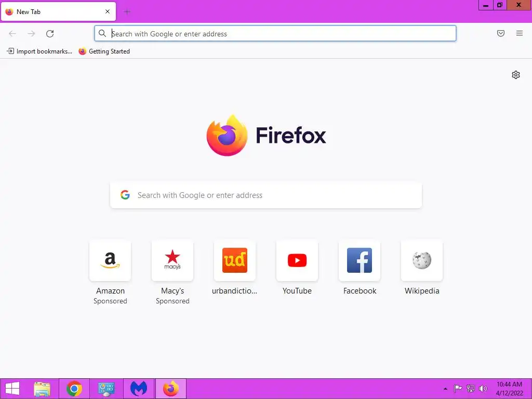Click the magnifier icon in the address bar

click(x=102, y=33)
